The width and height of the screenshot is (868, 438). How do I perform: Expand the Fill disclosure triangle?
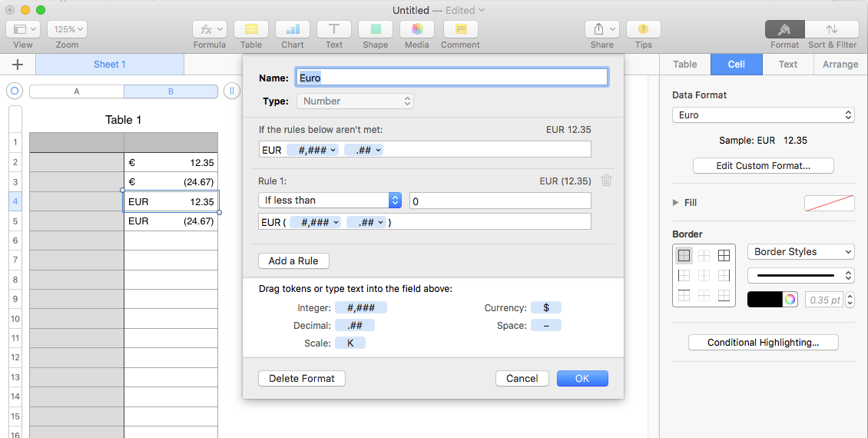tap(675, 203)
